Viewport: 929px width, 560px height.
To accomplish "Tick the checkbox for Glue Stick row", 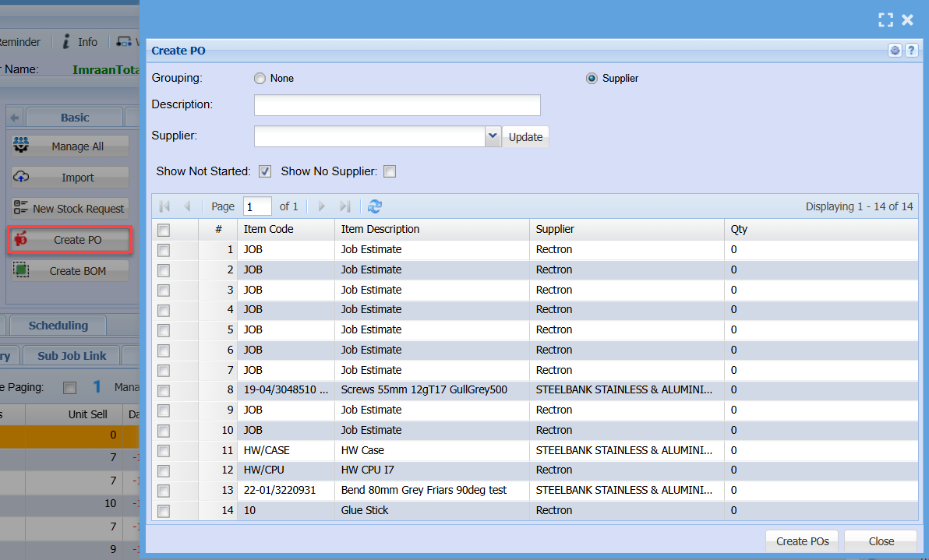I will [164, 511].
